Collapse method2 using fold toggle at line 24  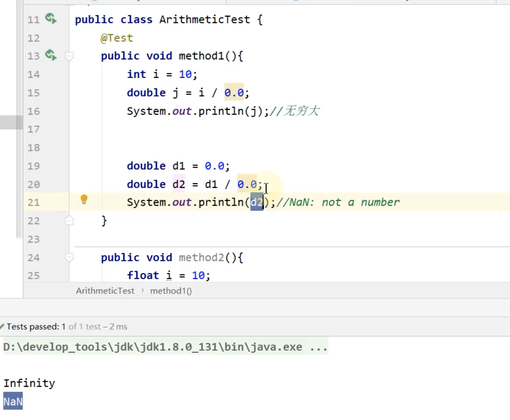(69, 257)
